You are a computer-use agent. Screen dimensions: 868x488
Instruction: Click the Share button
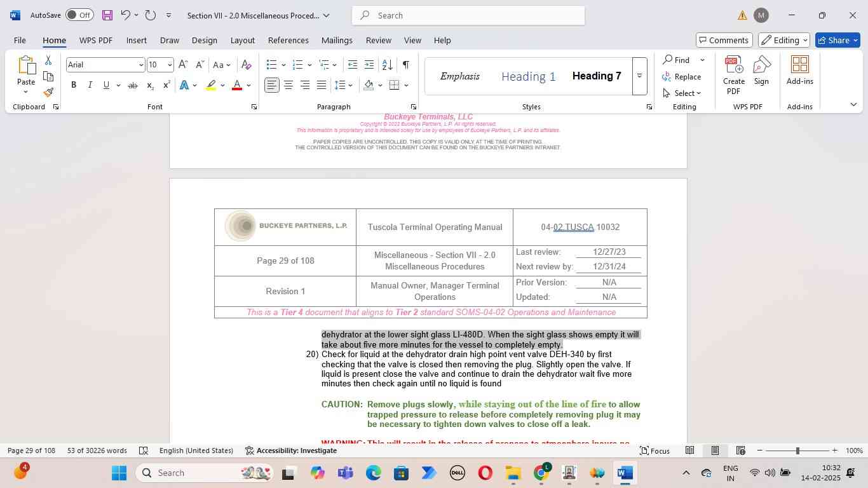(x=839, y=40)
